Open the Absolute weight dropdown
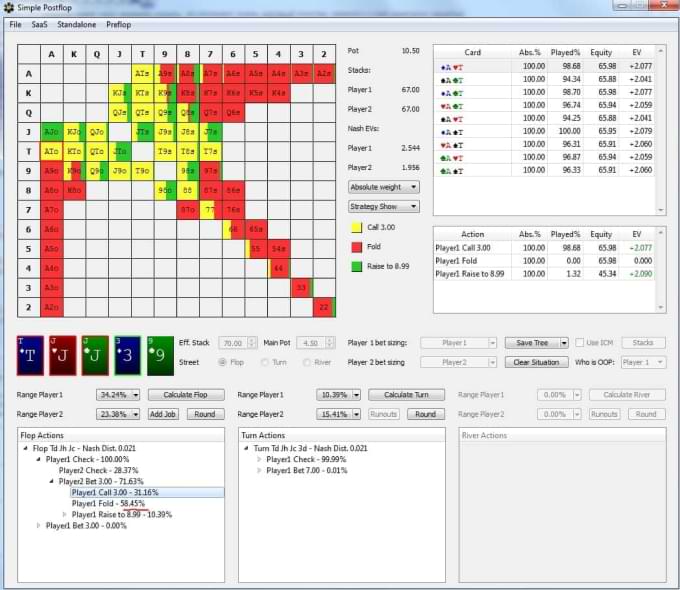Image resolution: width=680 pixels, height=590 pixels. [x=383, y=187]
